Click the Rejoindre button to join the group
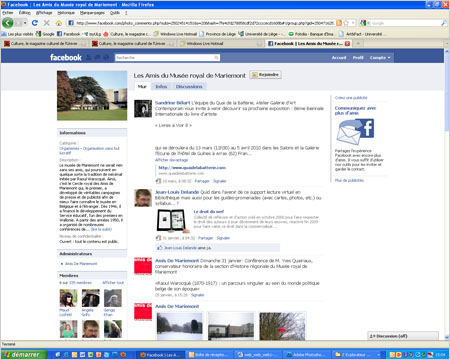The width and height of the screenshot is (450, 360). [x=266, y=75]
